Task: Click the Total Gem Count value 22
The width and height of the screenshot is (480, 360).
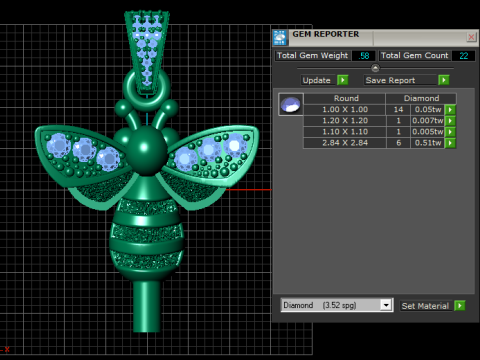Action: tap(463, 56)
